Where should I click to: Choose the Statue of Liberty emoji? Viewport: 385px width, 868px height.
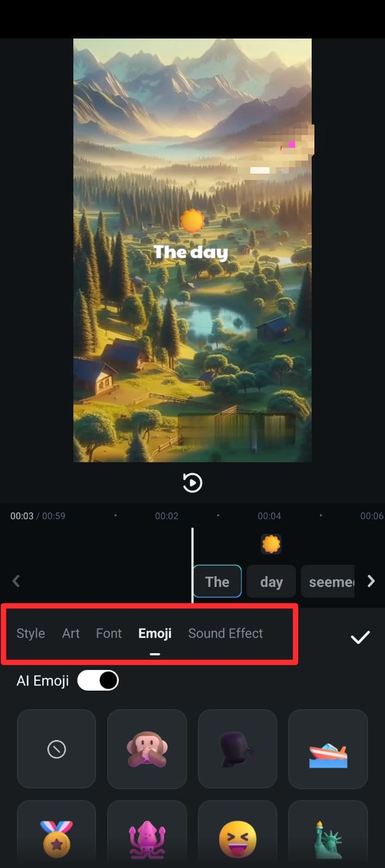(x=328, y=835)
